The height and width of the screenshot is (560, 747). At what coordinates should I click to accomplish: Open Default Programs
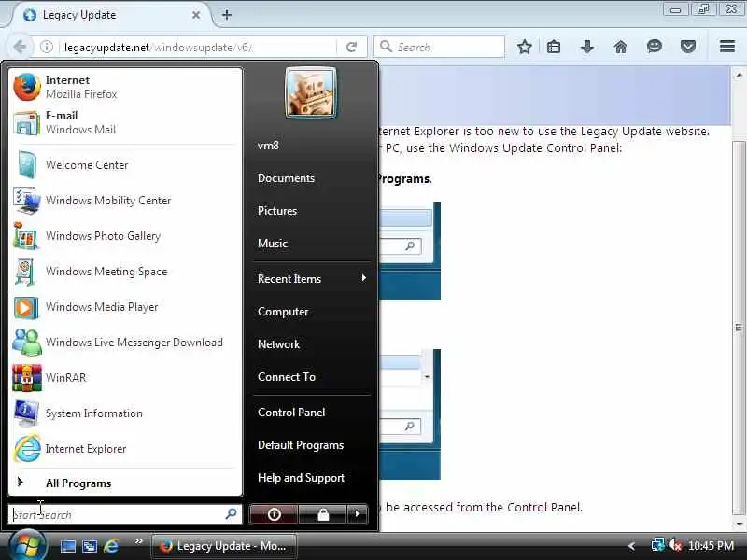click(301, 445)
